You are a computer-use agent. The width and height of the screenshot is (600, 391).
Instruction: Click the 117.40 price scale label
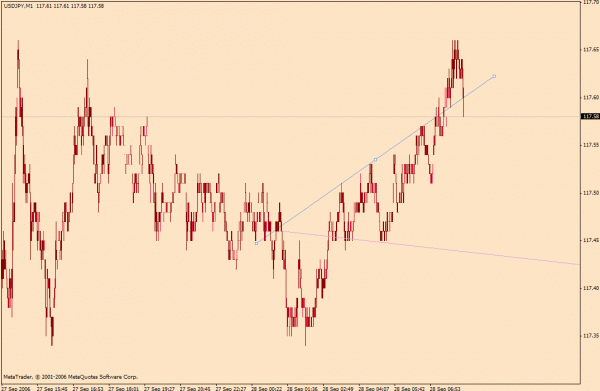point(591,288)
